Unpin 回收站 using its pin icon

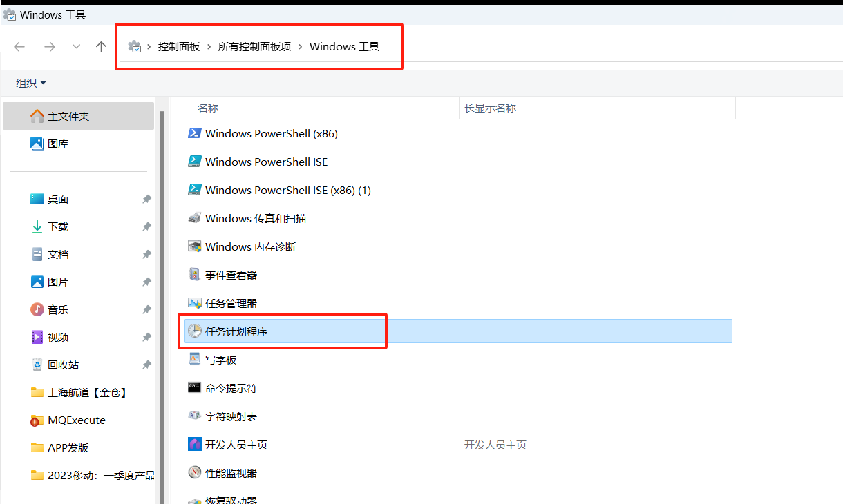pos(146,365)
